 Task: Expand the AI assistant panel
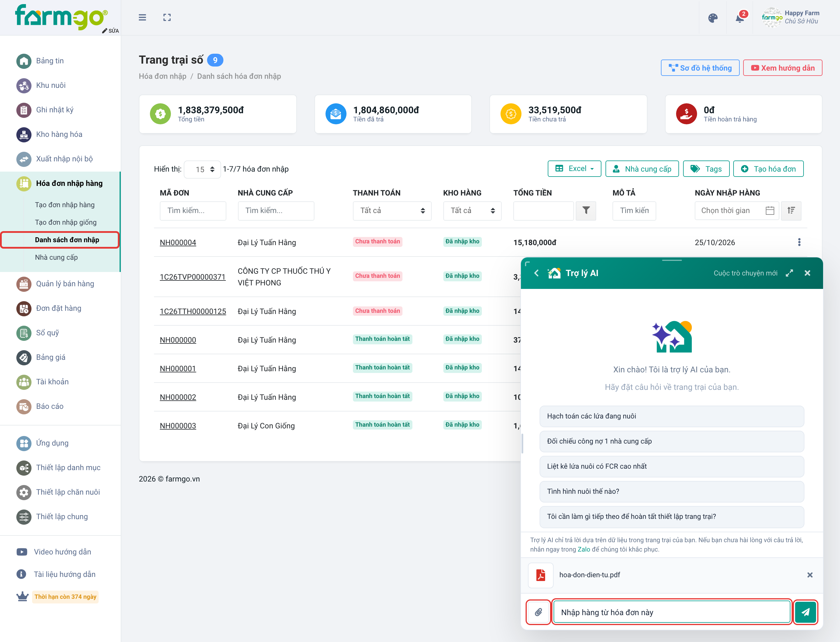(x=789, y=273)
